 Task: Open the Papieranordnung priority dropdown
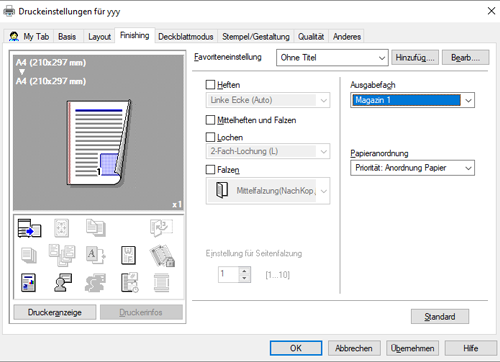[412, 168]
